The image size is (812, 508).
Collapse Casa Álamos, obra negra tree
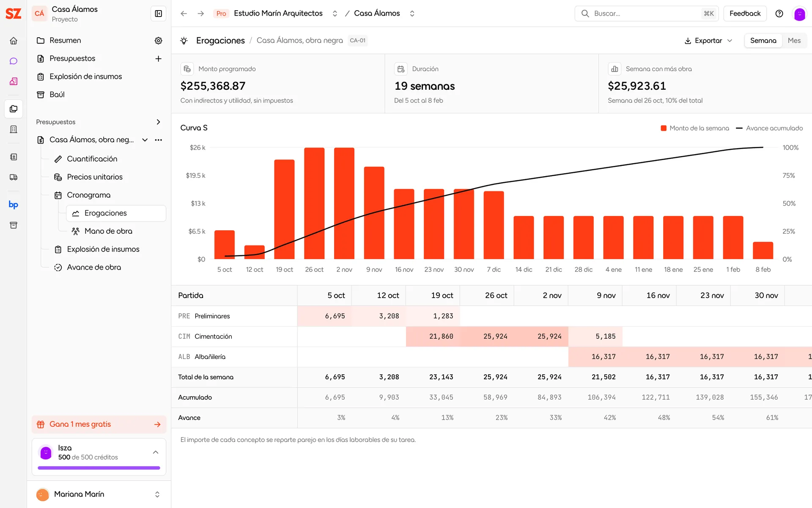145,140
